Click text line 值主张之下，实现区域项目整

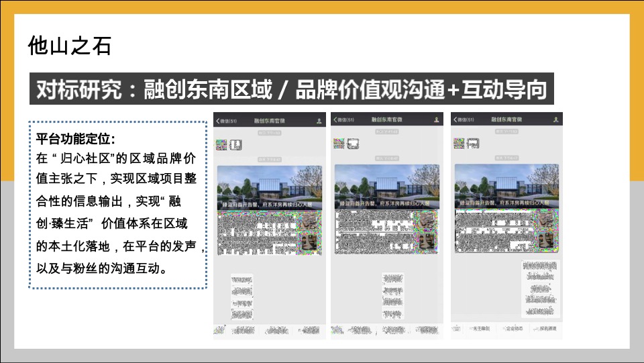116,178
